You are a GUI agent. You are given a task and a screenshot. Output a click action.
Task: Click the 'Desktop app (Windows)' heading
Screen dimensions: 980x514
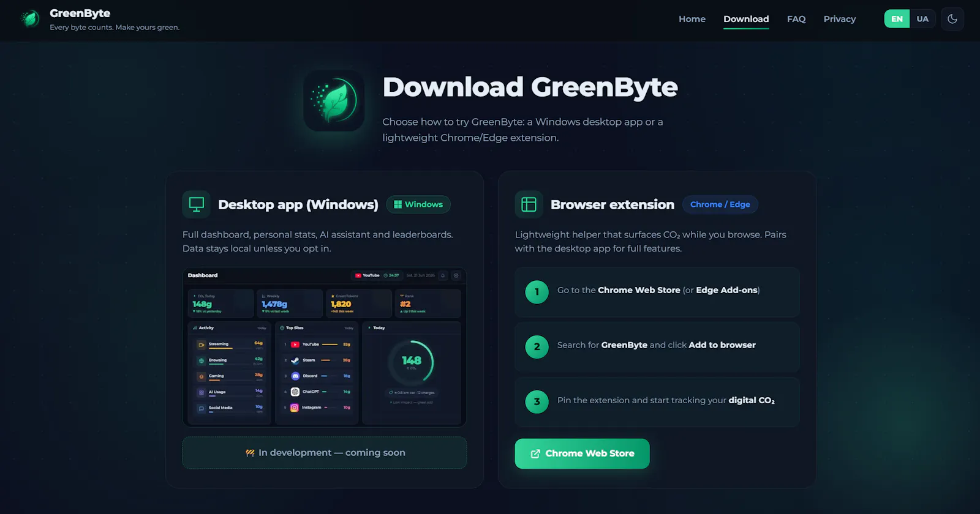pyautogui.click(x=298, y=204)
